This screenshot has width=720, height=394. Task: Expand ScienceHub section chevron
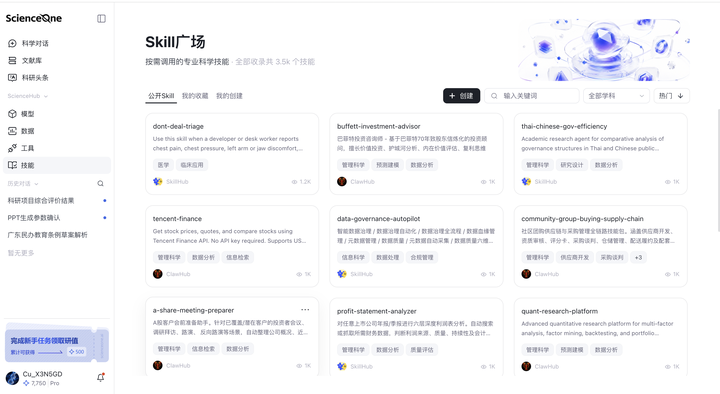click(45, 96)
